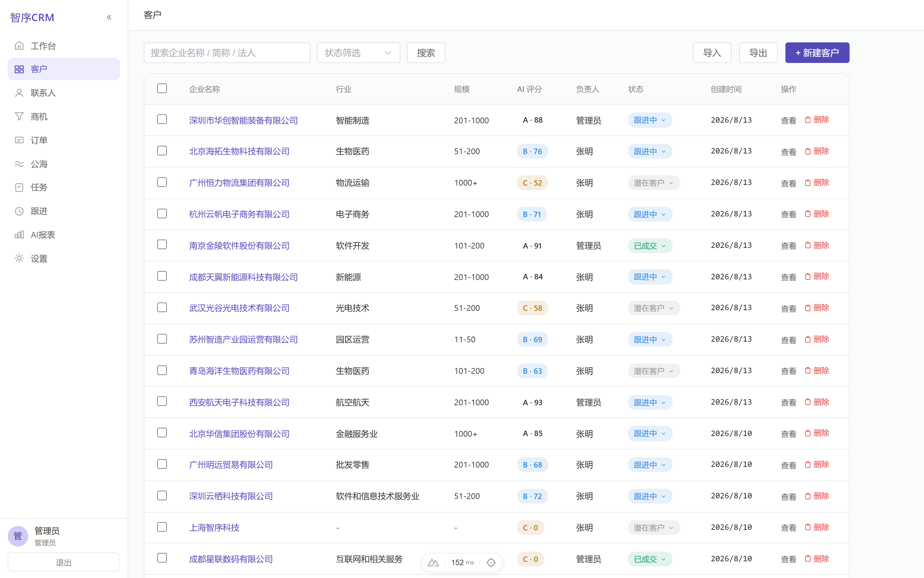Click the 公海 wave icon
The height and width of the screenshot is (578, 924).
tap(19, 164)
